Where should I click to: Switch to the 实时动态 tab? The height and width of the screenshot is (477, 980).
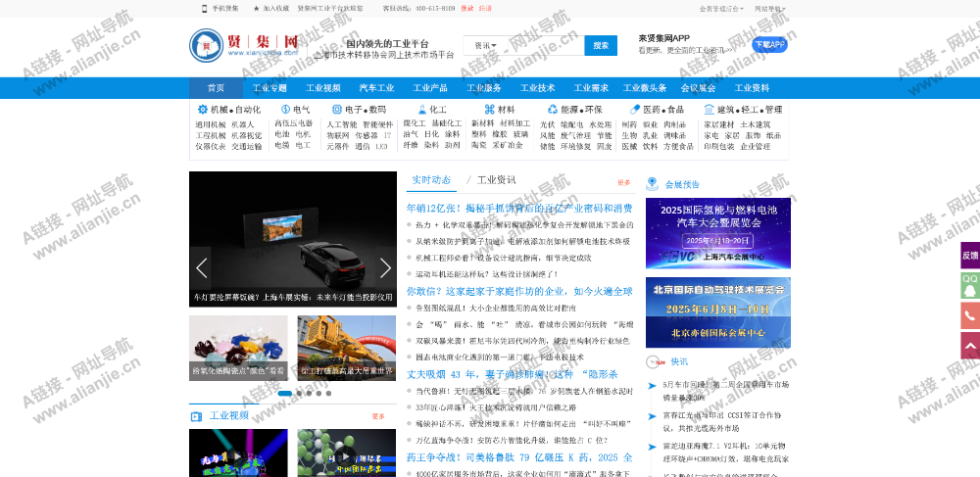coord(431,180)
